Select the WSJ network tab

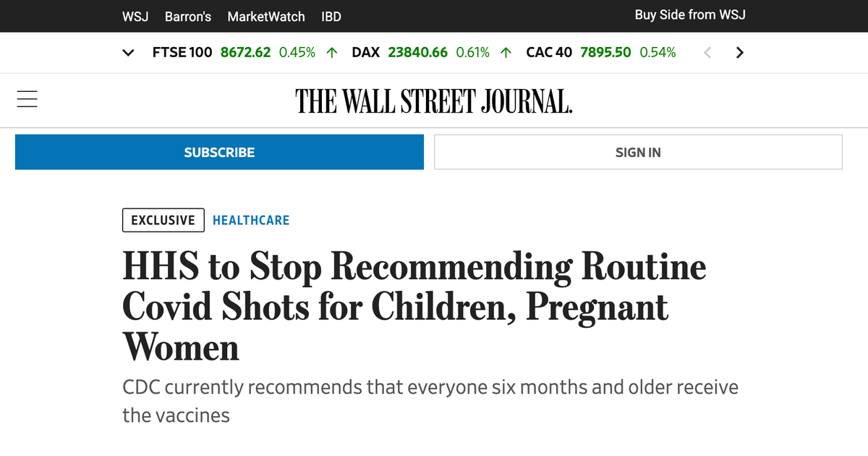135,16
